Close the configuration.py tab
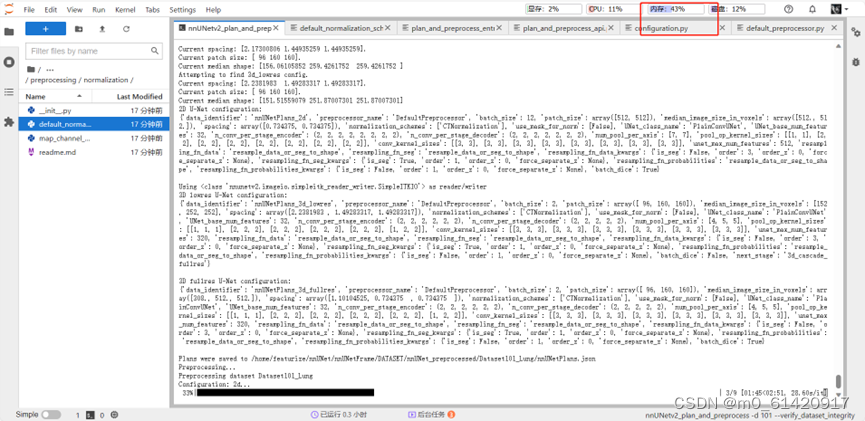865x421 pixels. tap(722, 28)
